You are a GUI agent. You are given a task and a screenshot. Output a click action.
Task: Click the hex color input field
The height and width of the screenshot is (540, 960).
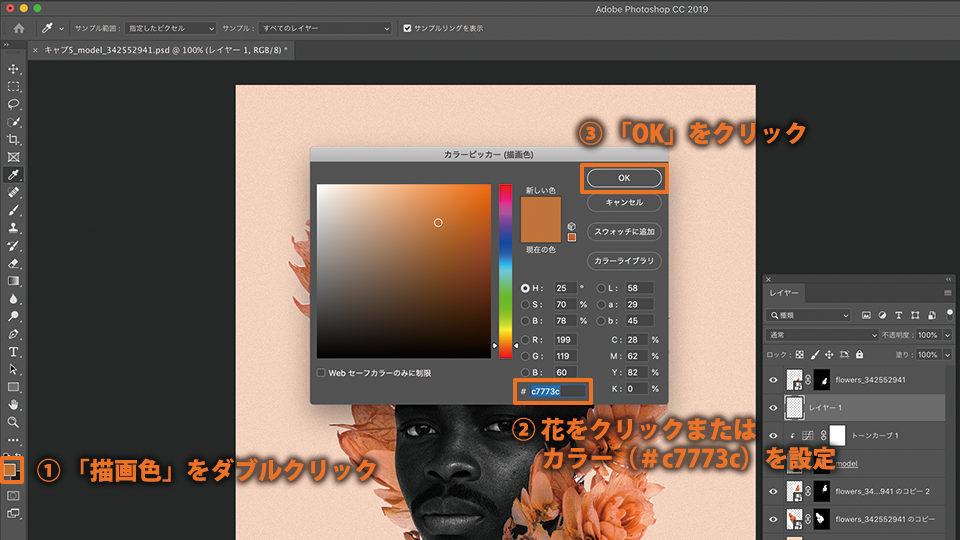[557, 391]
